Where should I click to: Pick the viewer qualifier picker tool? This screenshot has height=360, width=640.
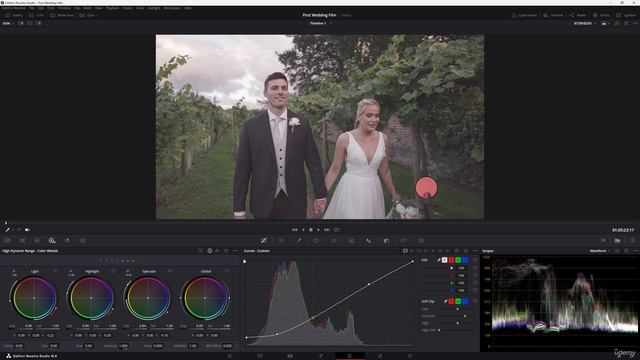(x=7, y=230)
